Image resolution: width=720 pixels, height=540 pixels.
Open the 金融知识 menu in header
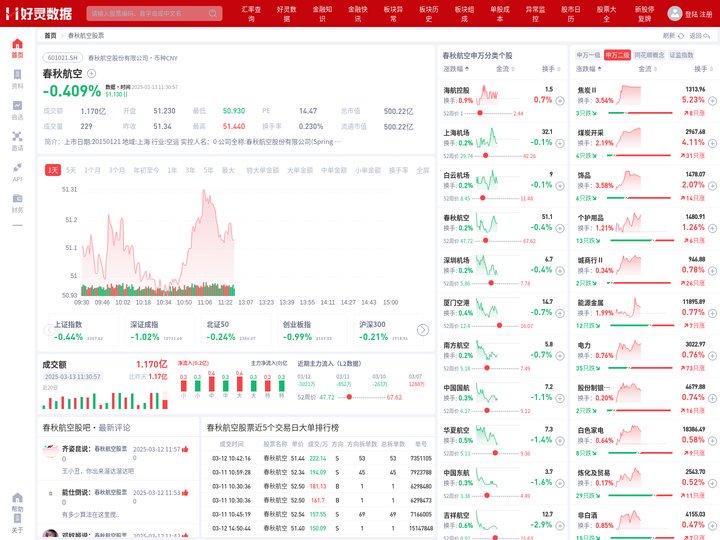322,14
